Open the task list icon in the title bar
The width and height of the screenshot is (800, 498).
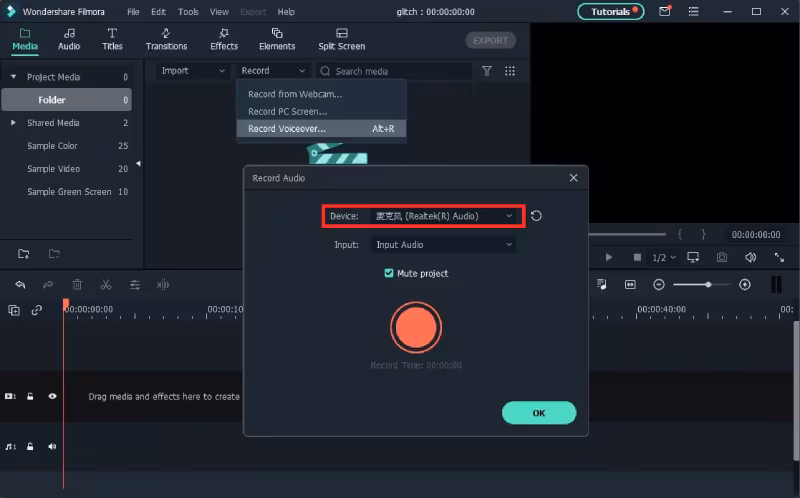click(693, 11)
